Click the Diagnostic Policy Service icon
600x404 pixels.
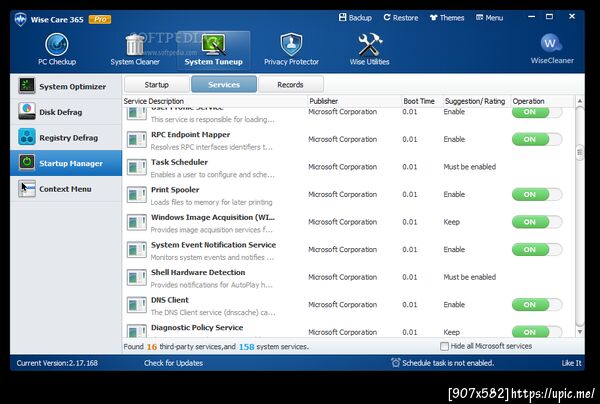point(137,331)
